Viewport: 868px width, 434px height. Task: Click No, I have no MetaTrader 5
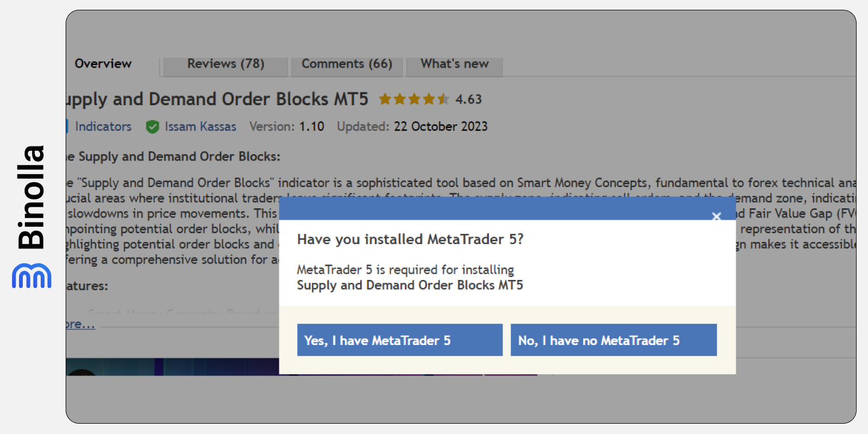[613, 340]
